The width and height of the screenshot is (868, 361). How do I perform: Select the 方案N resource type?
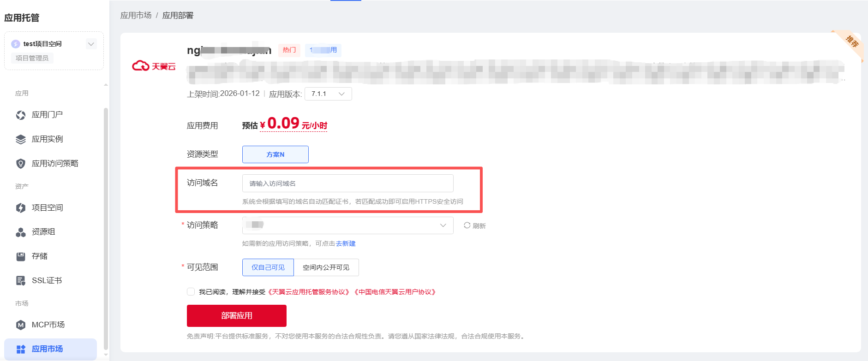275,154
